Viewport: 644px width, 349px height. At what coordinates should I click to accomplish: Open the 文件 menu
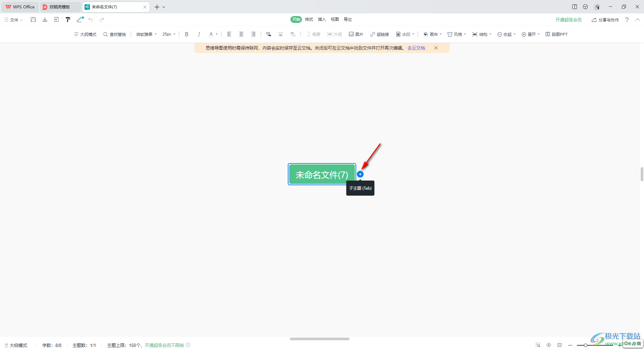click(x=14, y=20)
